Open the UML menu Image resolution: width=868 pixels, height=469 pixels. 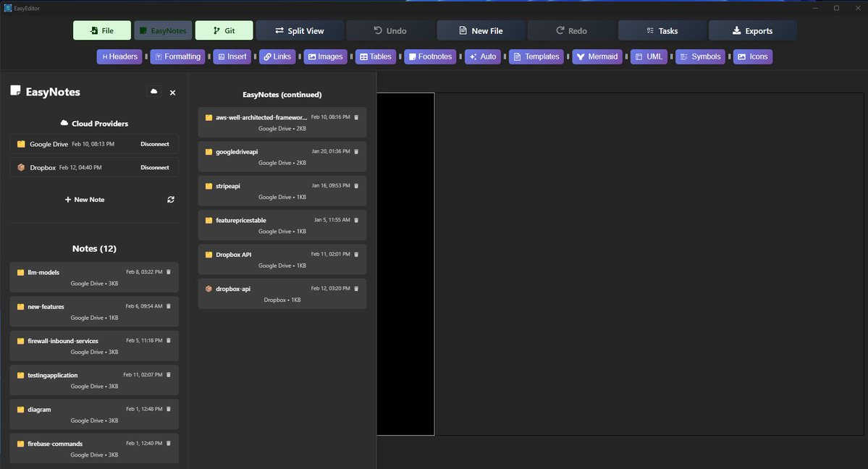pyautogui.click(x=649, y=56)
